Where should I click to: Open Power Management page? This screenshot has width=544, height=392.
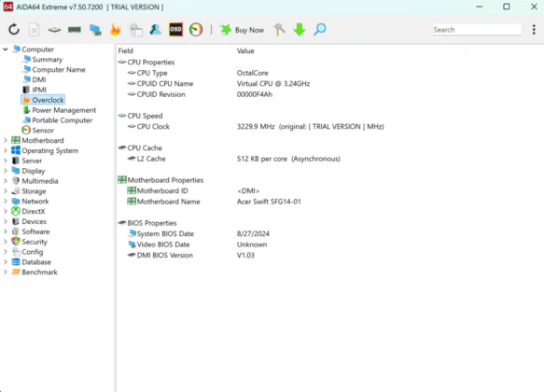(x=63, y=110)
